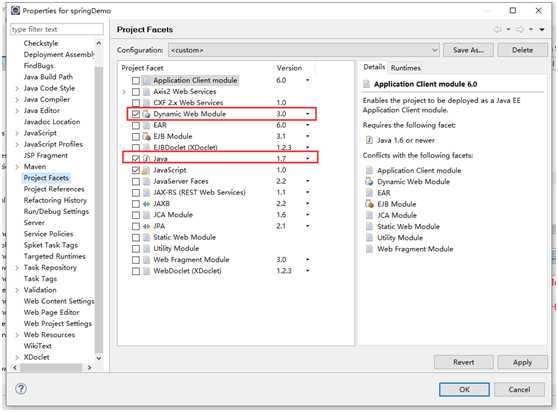
Task: Click the tree horizontal scrollbar right arrow
Action: [x=89, y=367]
